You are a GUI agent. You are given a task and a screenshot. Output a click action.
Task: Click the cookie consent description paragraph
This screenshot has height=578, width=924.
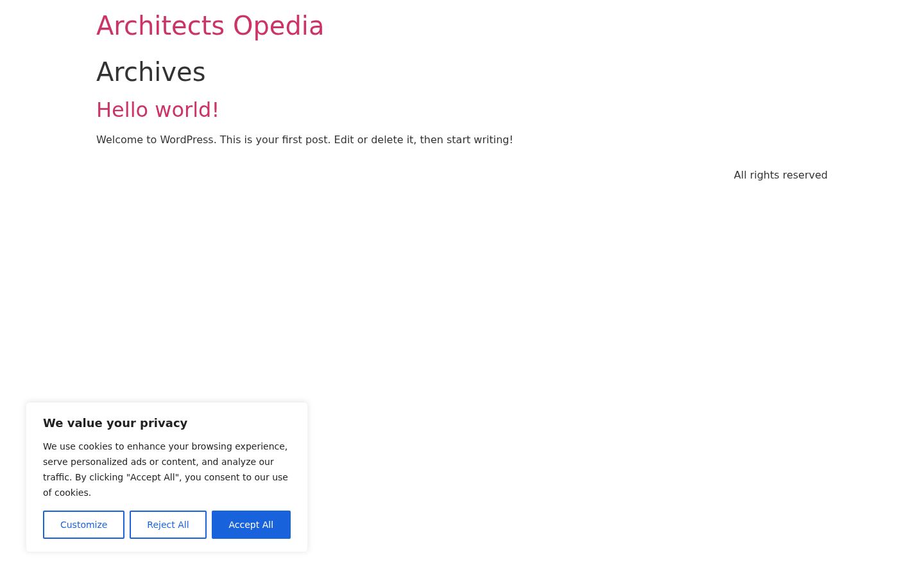166,469
